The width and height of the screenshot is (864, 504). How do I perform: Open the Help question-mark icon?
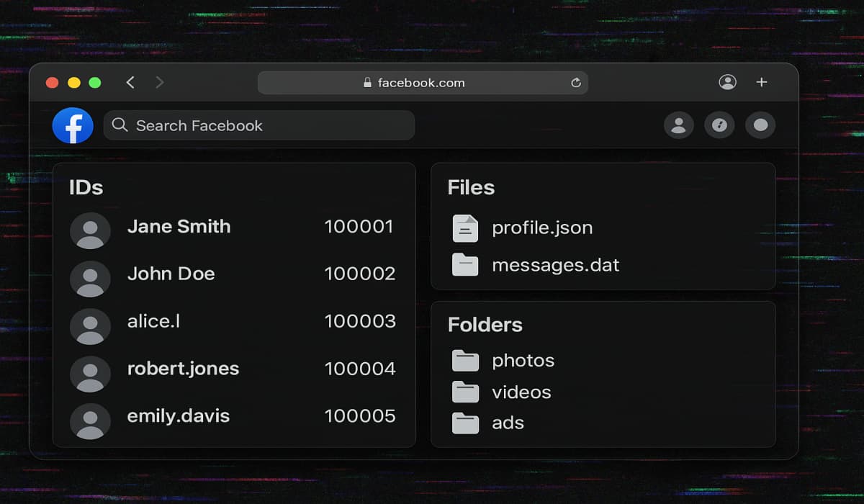pos(719,125)
